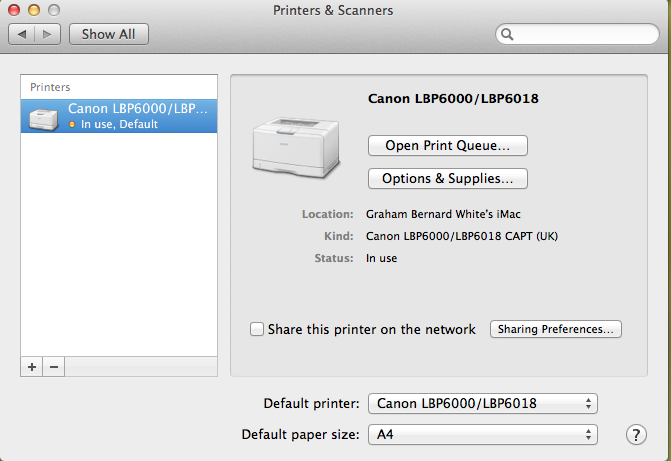Click the add printer plus button
The image size is (671, 461).
pyautogui.click(x=32, y=367)
